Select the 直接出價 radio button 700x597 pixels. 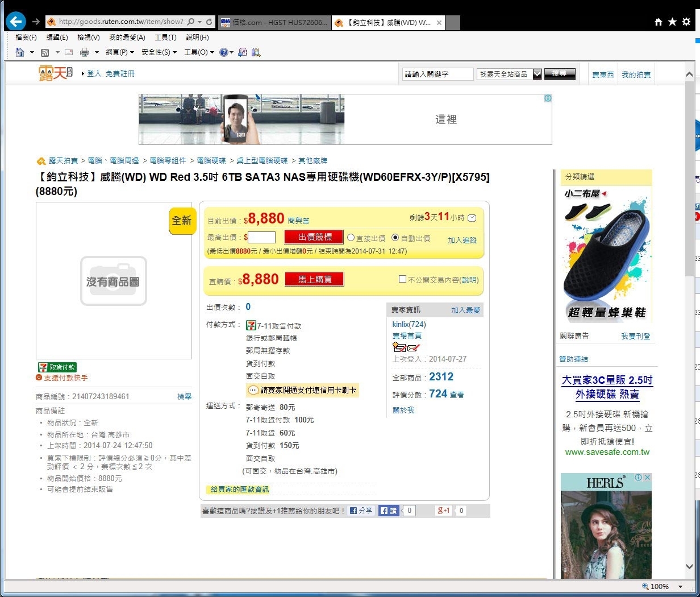pyautogui.click(x=351, y=238)
